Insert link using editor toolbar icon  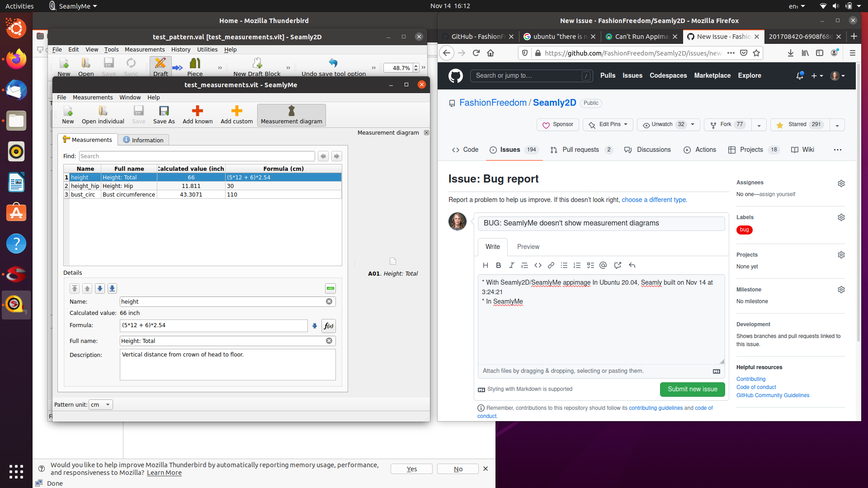(551, 265)
